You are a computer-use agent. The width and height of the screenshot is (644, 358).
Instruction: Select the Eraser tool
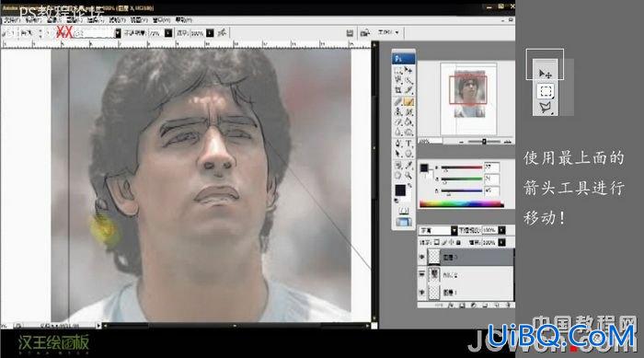398,121
